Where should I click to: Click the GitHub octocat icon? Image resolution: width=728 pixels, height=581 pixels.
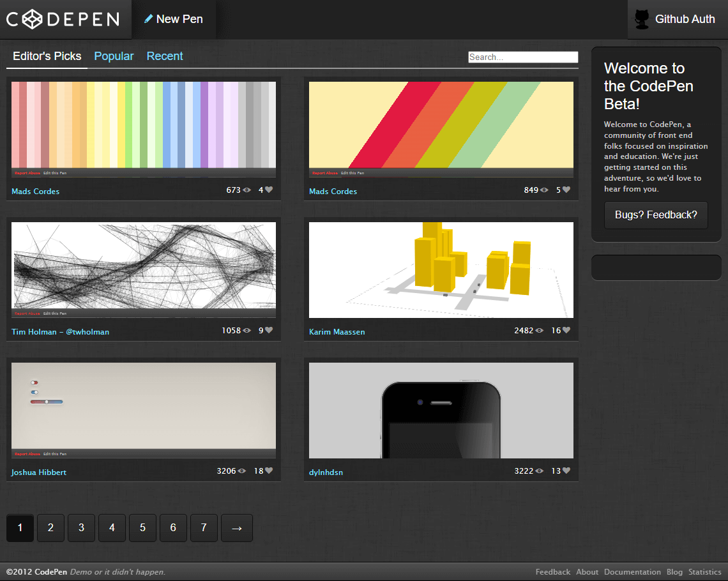click(642, 19)
